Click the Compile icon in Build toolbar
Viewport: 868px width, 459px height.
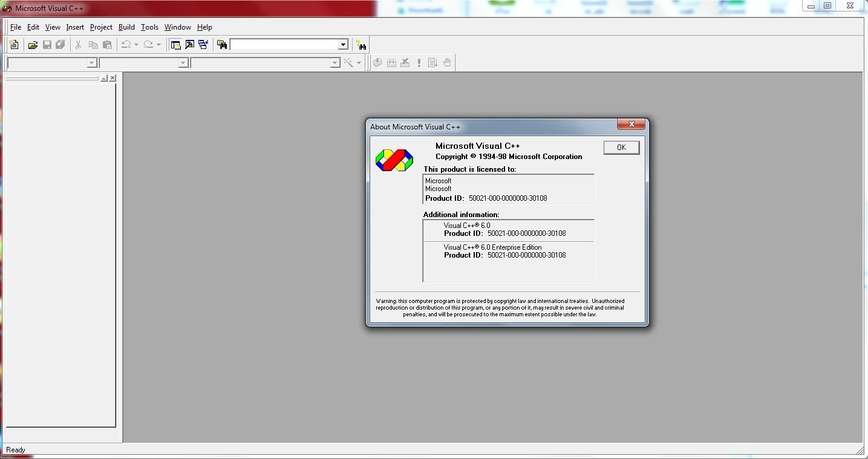point(377,62)
